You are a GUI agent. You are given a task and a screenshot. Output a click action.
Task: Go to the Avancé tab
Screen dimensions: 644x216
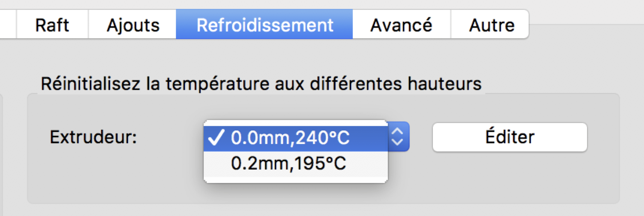pos(401,25)
